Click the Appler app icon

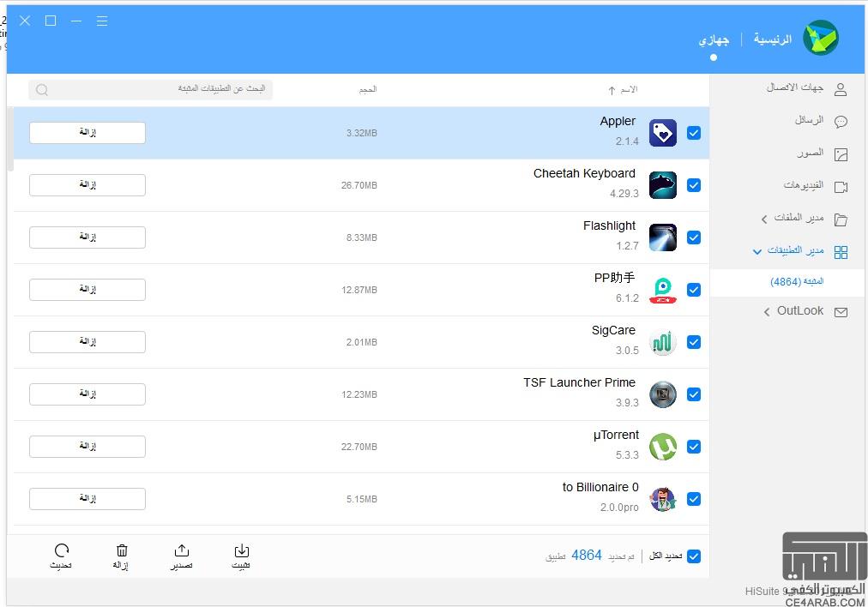point(663,133)
